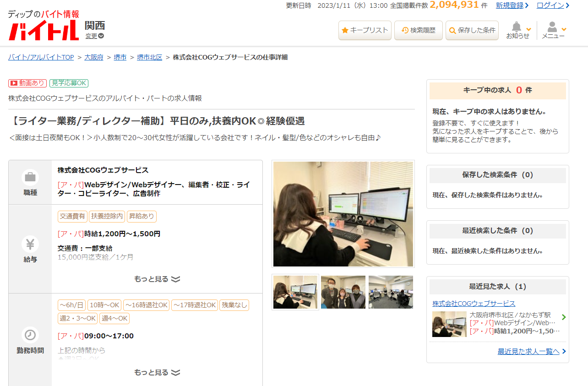Click the 見学応募OK tag
Screen dimensions: 588x386
pyautogui.click(x=69, y=83)
